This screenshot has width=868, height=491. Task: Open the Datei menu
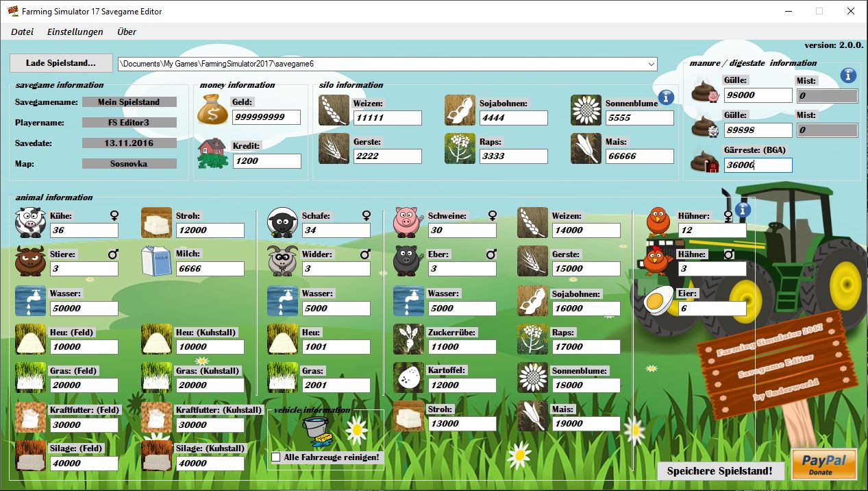click(23, 32)
